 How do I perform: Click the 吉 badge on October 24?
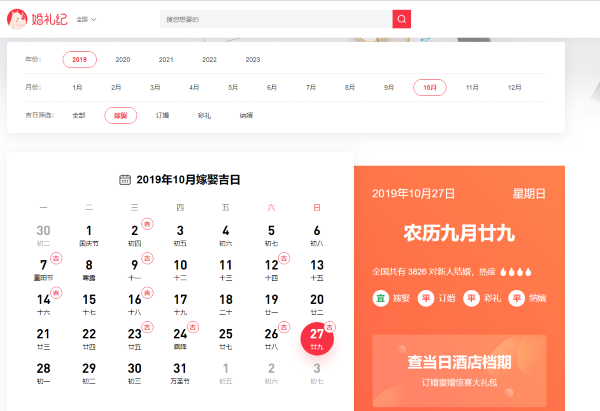click(x=193, y=327)
